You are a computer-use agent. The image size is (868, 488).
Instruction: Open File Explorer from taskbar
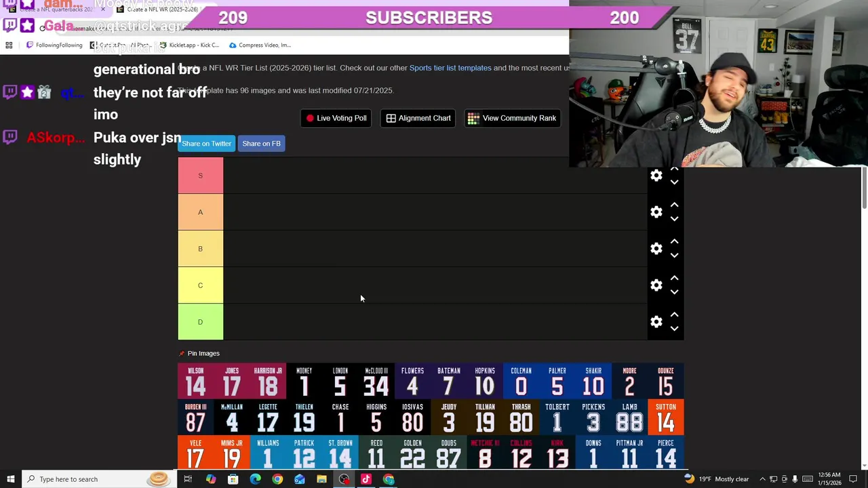pos(321,479)
